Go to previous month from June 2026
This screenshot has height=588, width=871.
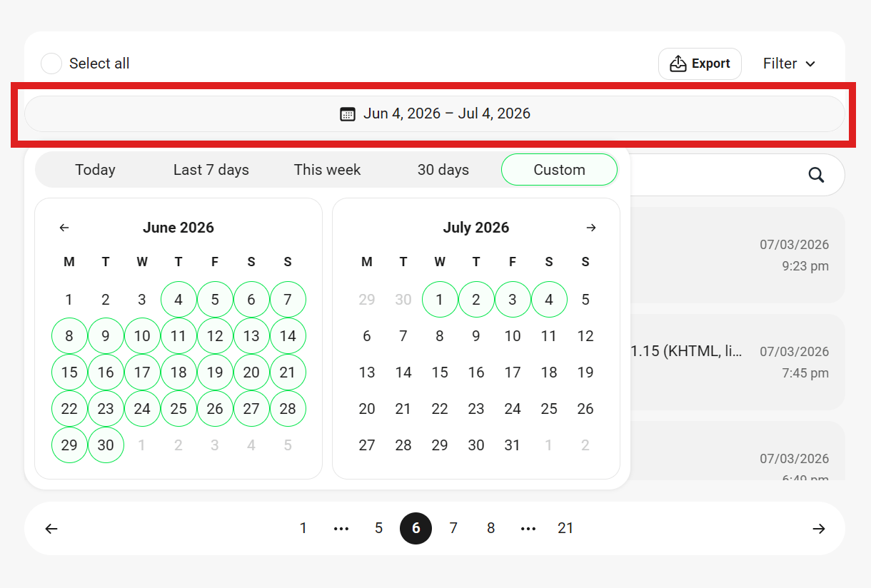coord(64,228)
